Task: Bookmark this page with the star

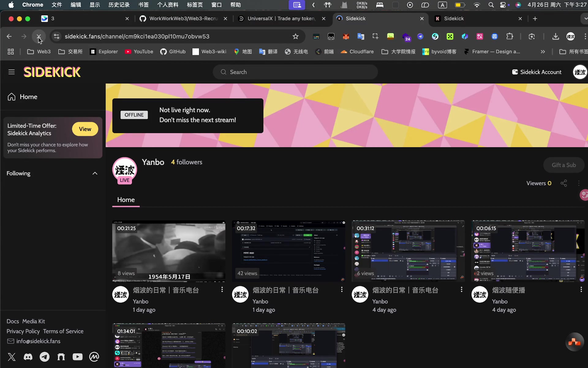Action: point(296,36)
